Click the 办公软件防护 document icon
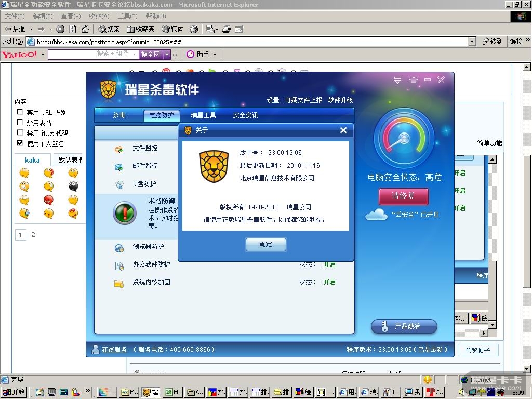 coord(119,266)
